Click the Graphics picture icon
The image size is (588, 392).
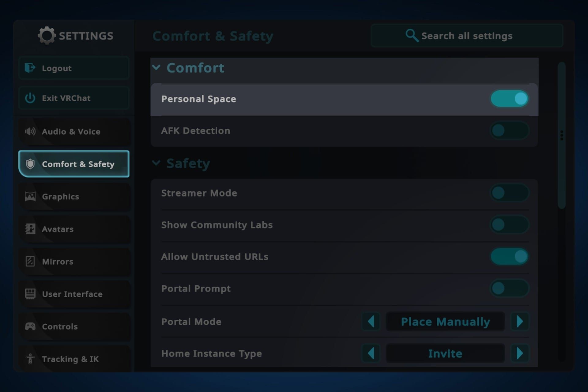tap(30, 196)
